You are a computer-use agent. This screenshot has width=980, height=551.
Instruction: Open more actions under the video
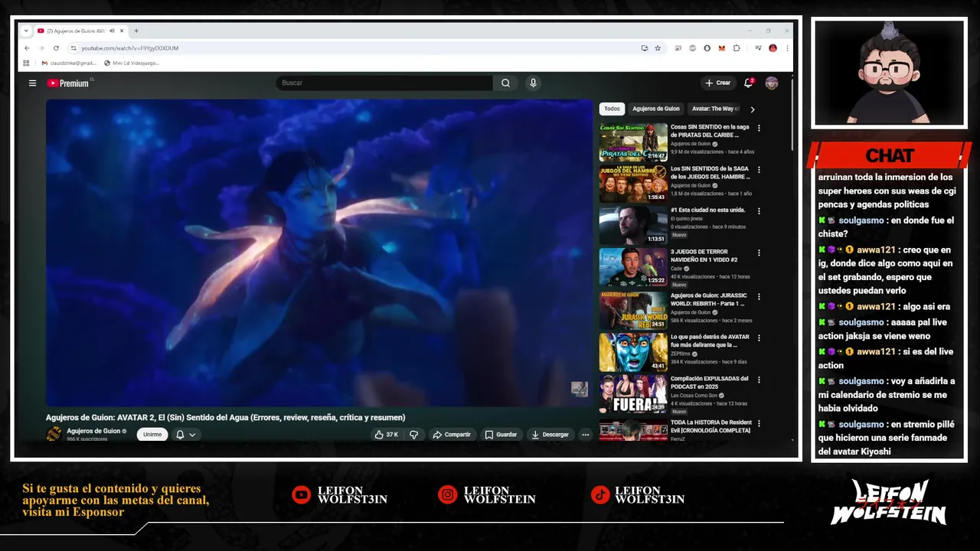pyautogui.click(x=585, y=435)
